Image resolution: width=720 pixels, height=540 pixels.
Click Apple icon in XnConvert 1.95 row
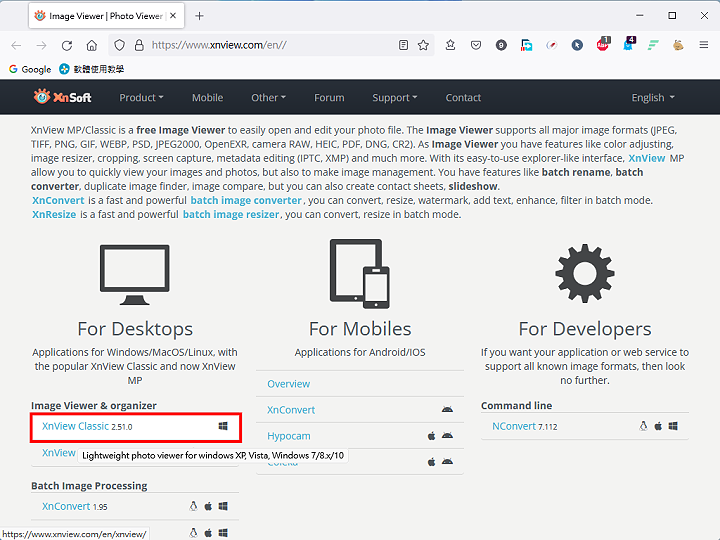tap(208, 506)
